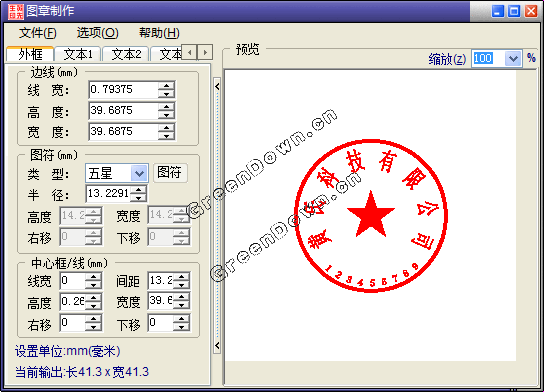This screenshot has width=544, height=392.
Task: Click the 图符 button
Action: (170, 172)
